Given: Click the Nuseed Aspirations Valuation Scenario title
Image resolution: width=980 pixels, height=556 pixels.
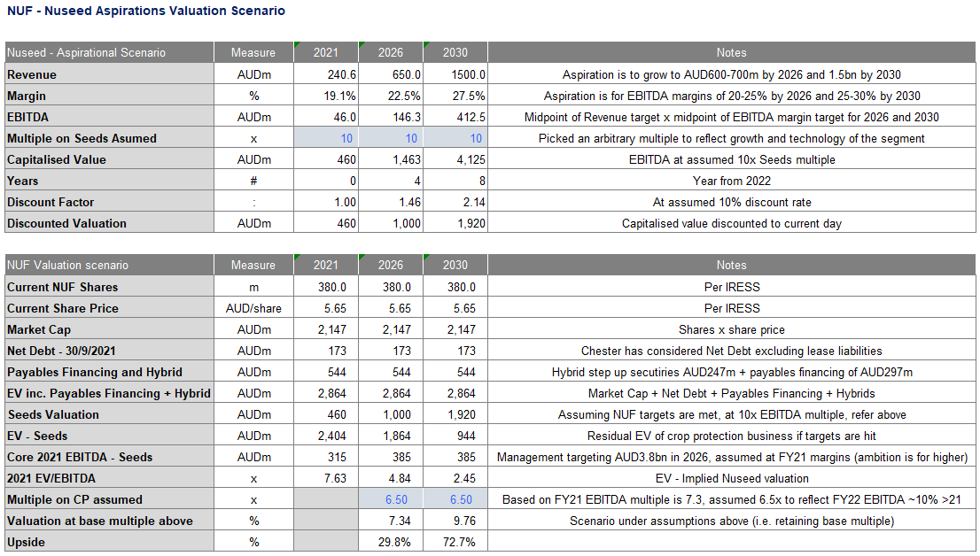Looking at the screenshot, I should 146,12.
